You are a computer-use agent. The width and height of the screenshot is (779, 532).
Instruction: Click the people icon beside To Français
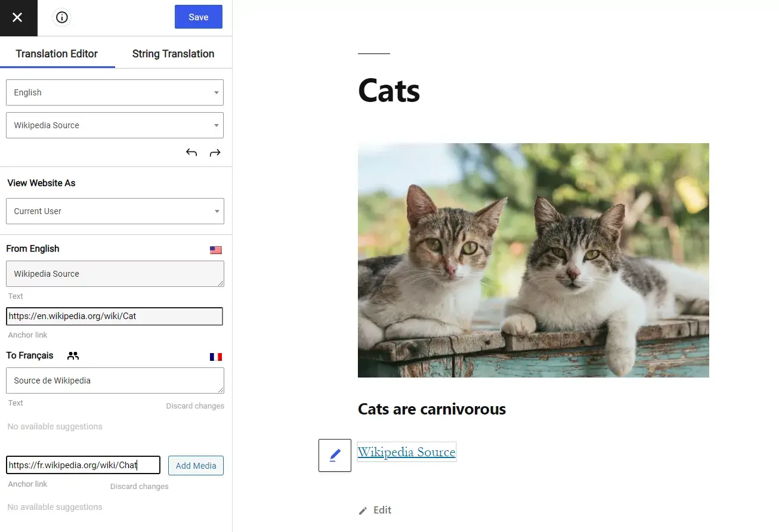coord(73,356)
